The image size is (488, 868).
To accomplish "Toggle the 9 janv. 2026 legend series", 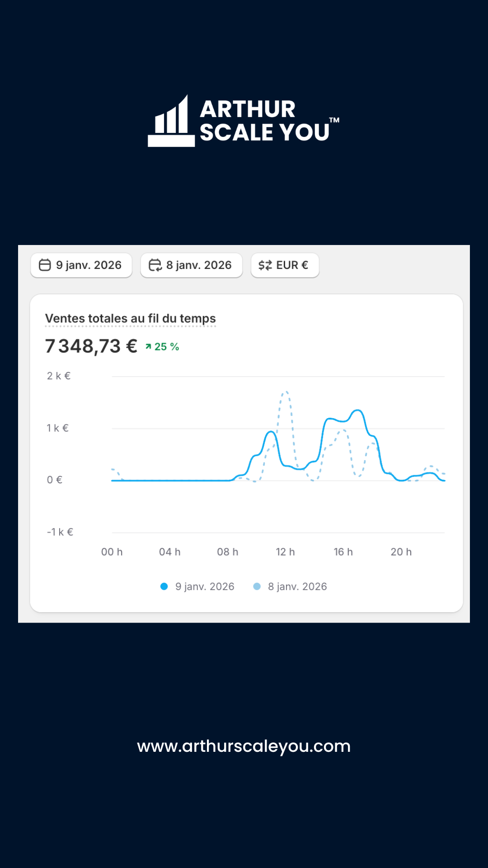I will 197,586.
